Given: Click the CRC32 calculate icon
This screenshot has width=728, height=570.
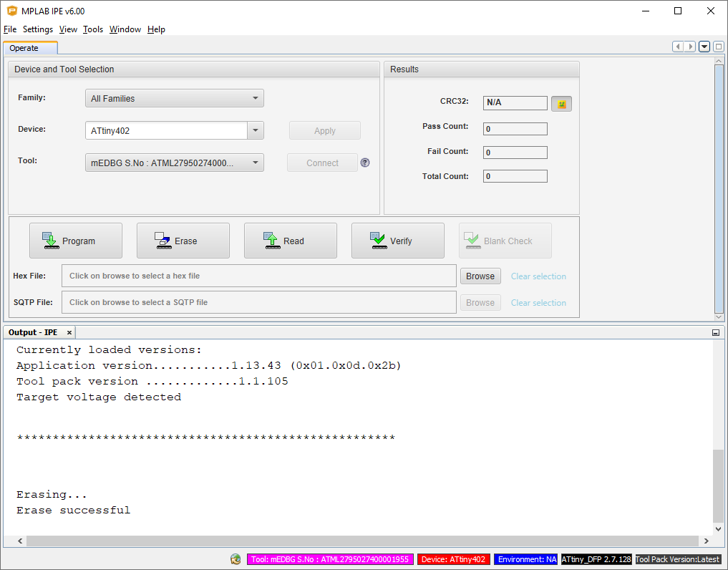Looking at the screenshot, I should click(561, 104).
